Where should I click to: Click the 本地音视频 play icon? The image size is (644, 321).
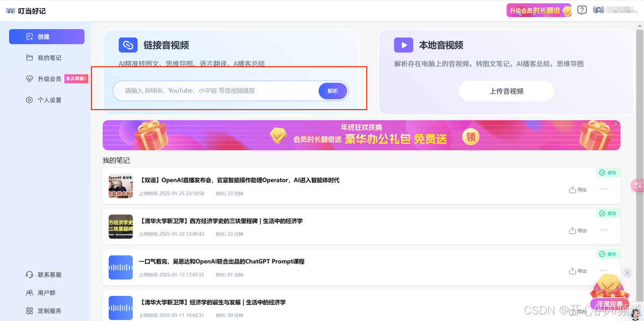click(x=404, y=45)
